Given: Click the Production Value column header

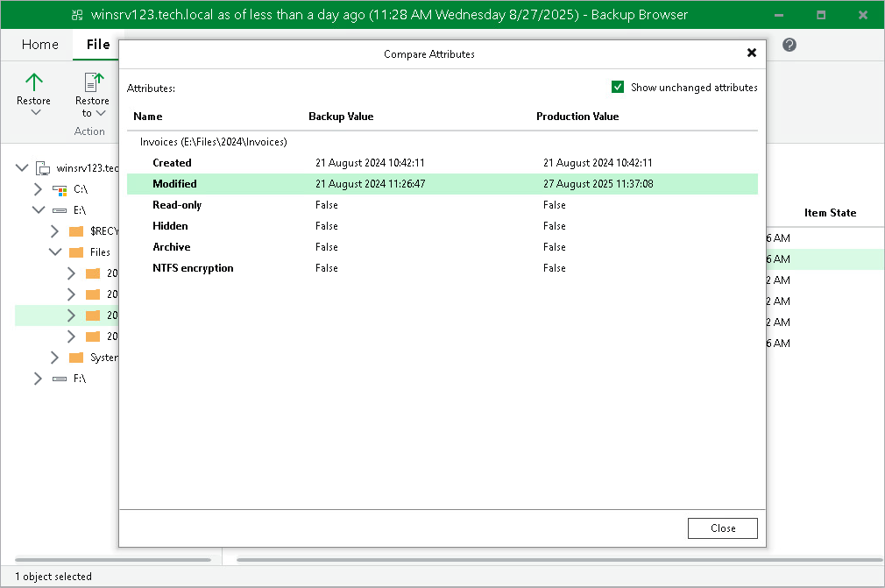Looking at the screenshot, I should tap(577, 117).
